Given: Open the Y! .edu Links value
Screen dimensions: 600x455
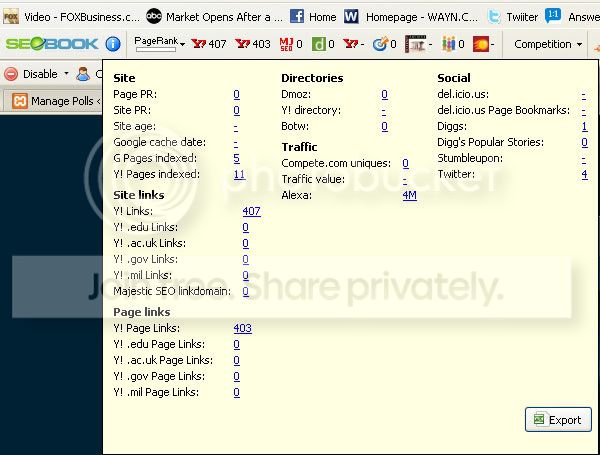Looking at the screenshot, I should click(x=246, y=227).
